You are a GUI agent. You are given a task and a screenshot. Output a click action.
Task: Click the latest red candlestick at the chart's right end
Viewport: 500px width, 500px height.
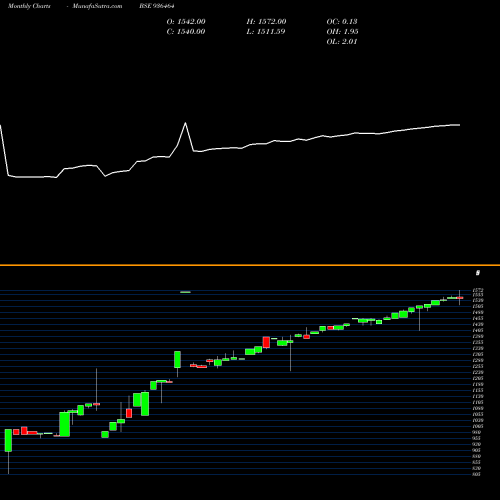tap(460, 298)
